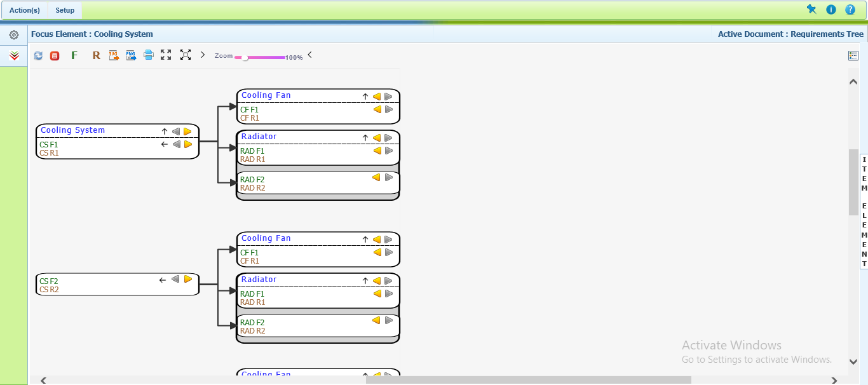Click yellow left triangle beside RAD F1 in the CS F1 tree

click(377, 151)
